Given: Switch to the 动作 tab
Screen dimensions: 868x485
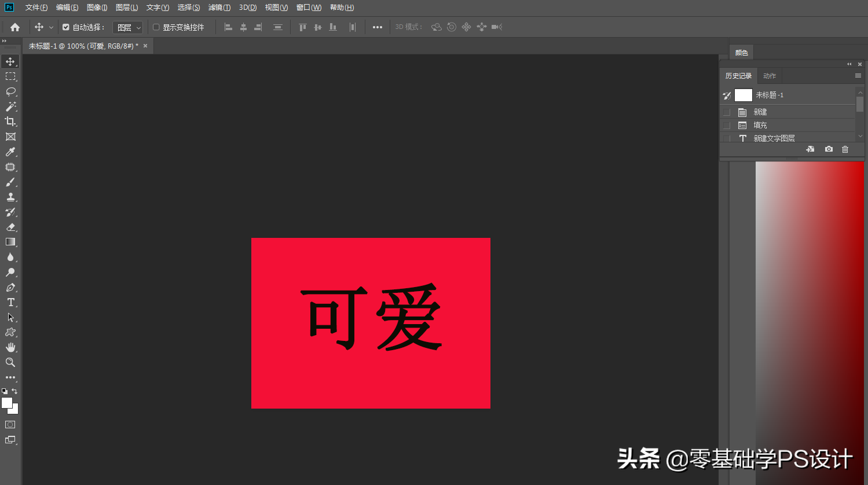Looking at the screenshot, I should 770,76.
